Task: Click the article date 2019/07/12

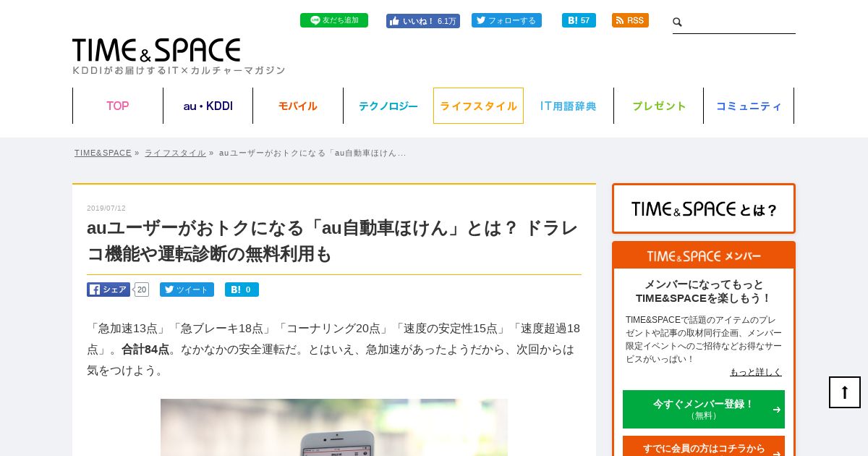Action: pos(106,208)
